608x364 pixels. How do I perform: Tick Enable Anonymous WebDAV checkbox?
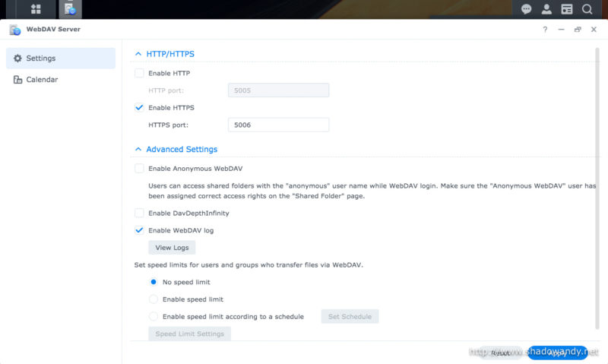(139, 169)
